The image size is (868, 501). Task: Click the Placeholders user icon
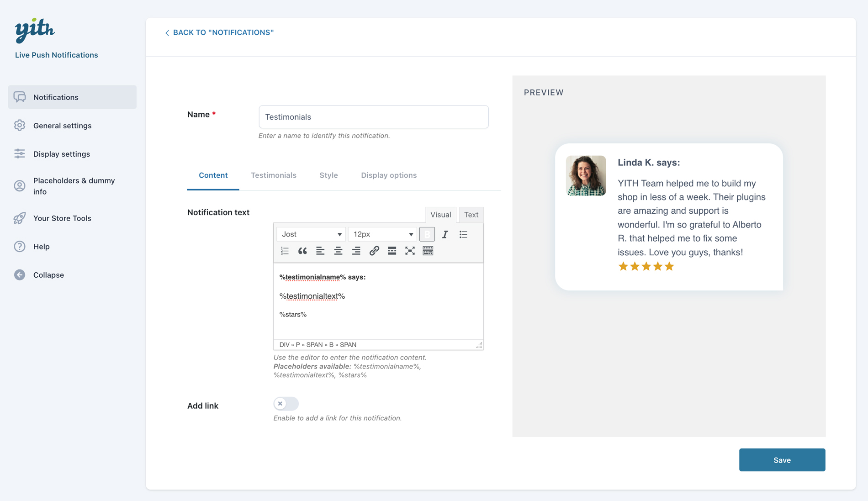click(x=20, y=186)
